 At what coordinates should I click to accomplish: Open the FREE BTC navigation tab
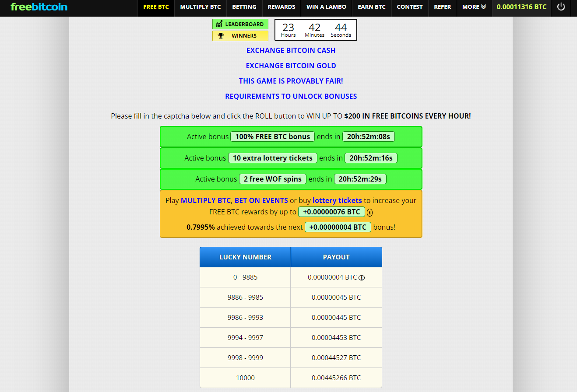tap(156, 7)
